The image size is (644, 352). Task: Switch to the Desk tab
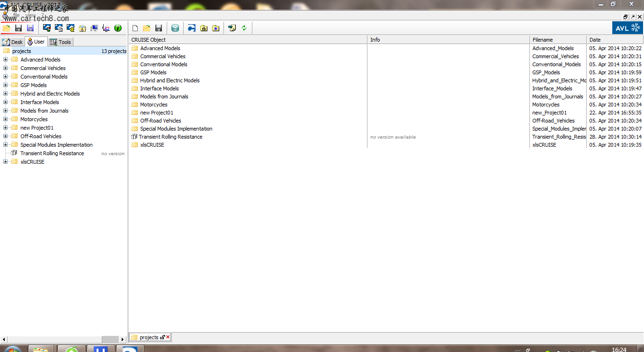pos(13,42)
